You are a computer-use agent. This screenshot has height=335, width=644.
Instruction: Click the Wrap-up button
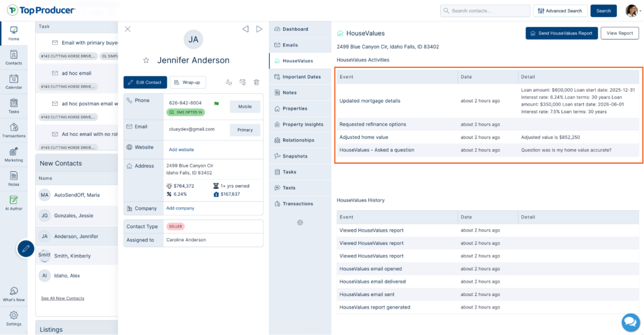(x=187, y=82)
